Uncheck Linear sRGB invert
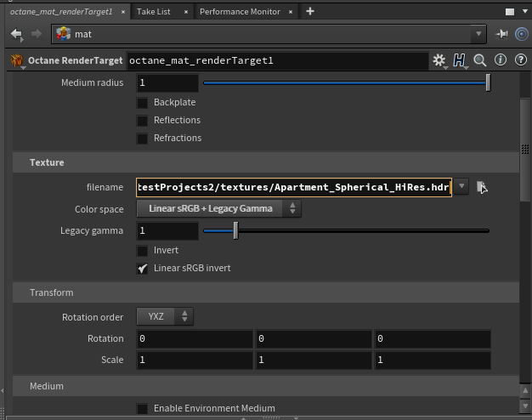532x420 pixels. point(142,269)
